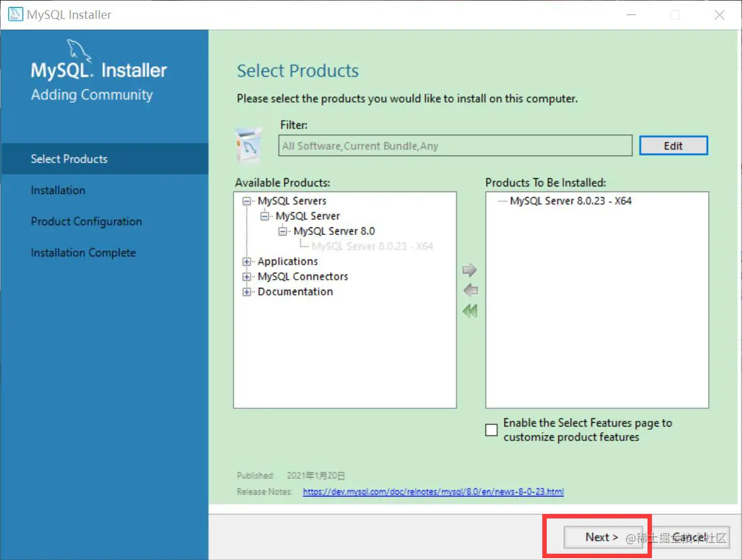Select greyed MySQL Server 8.0.23 - X64 in Available
The height and width of the screenshot is (560, 742).
tap(372, 246)
